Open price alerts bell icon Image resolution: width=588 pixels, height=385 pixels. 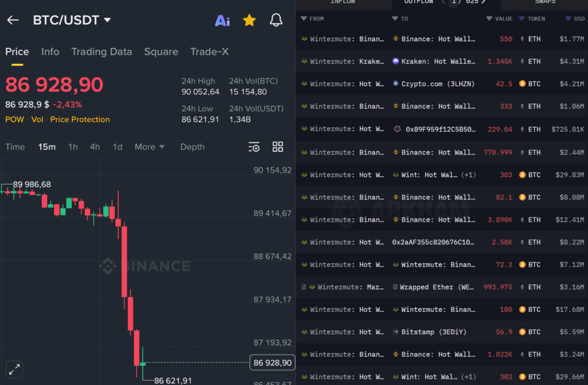click(x=276, y=20)
